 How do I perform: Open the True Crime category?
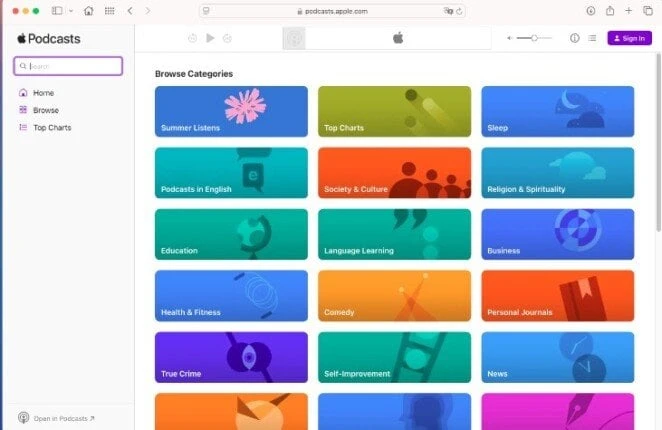pyautogui.click(x=231, y=357)
